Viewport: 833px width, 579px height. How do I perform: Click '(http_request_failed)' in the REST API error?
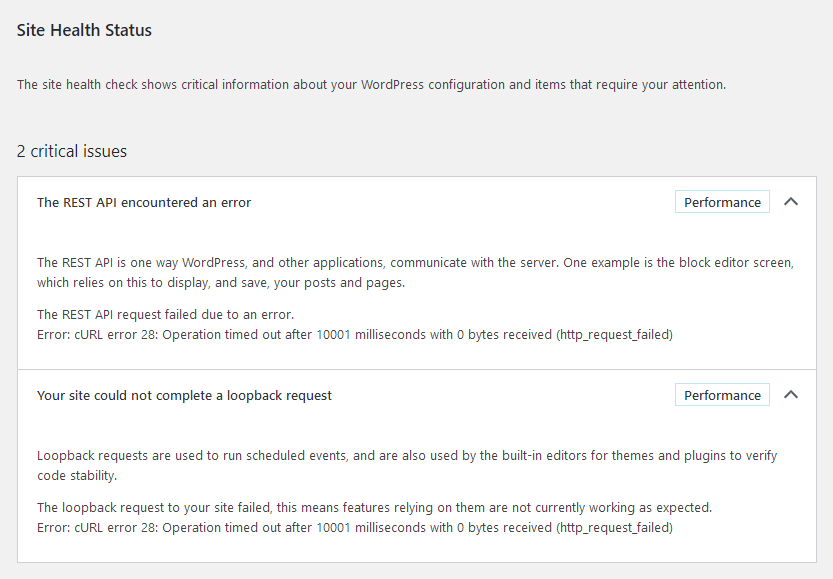pos(614,335)
